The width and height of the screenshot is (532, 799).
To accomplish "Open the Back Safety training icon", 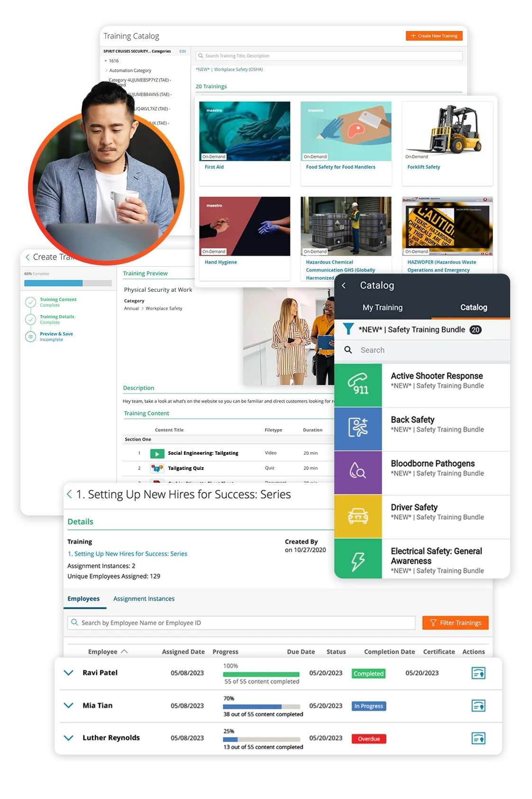I will pyautogui.click(x=358, y=428).
